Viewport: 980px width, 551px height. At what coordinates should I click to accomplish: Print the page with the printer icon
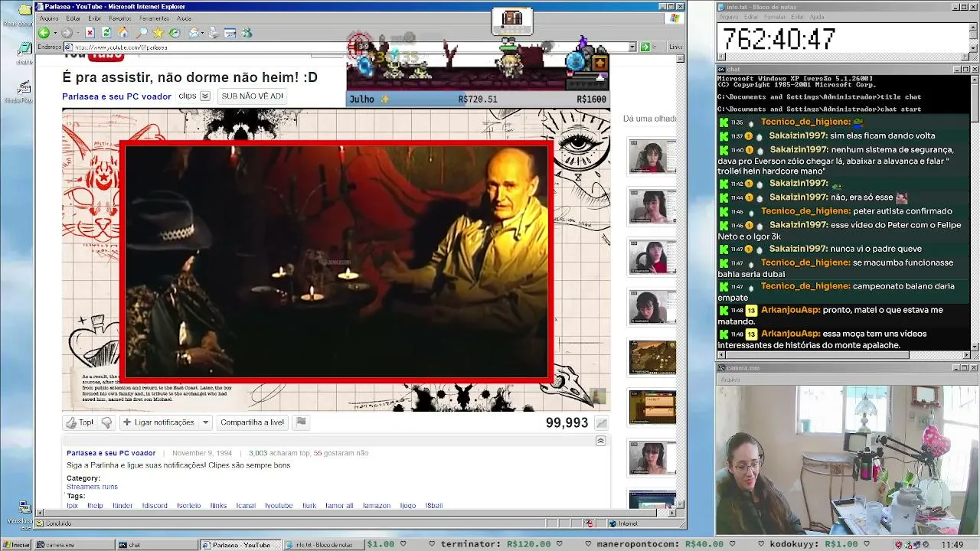point(214,33)
